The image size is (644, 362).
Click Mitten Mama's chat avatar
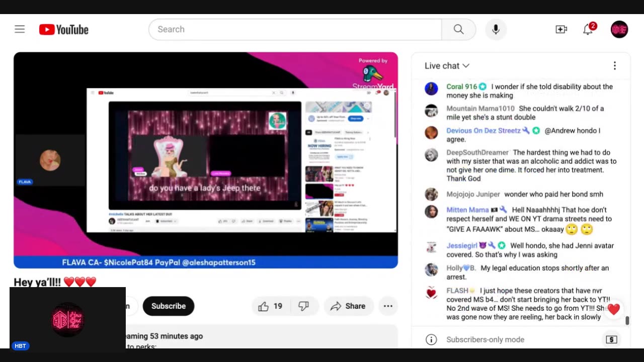(431, 212)
